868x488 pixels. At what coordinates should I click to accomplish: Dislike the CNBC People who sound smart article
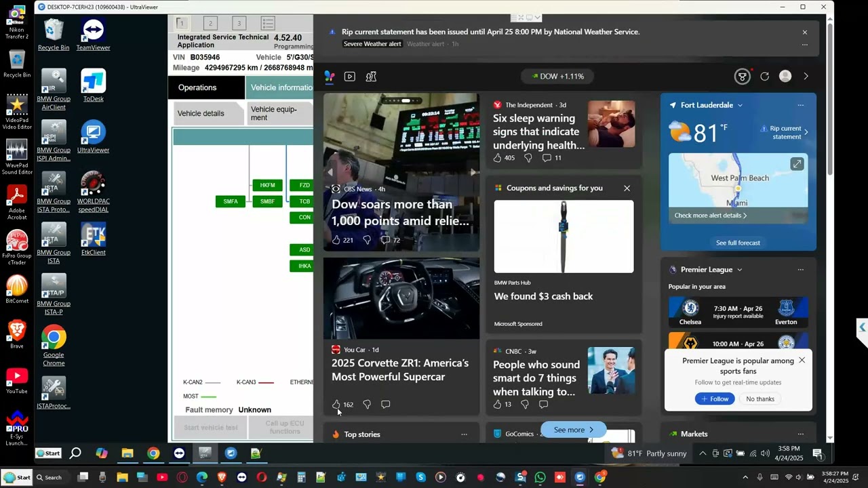[x=525, y=405]
